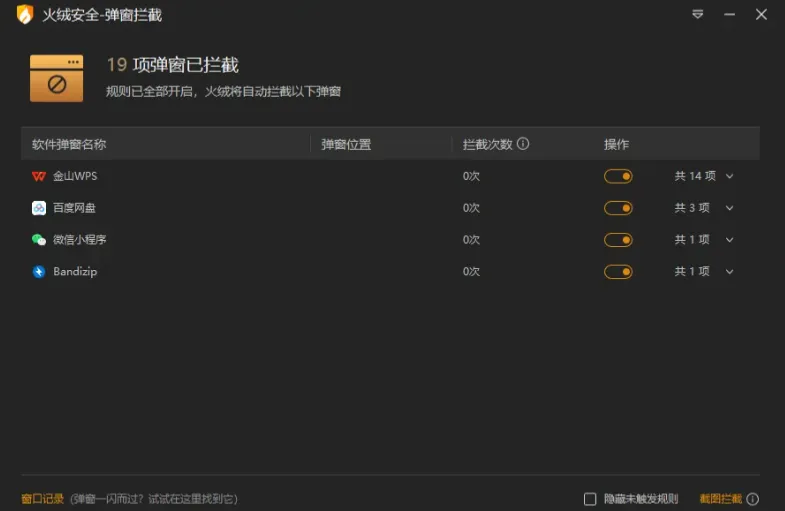Screen dimensions: 785x511
Task: Click 共 3 项 label for 百度网盘
Action: coord(692,208)
